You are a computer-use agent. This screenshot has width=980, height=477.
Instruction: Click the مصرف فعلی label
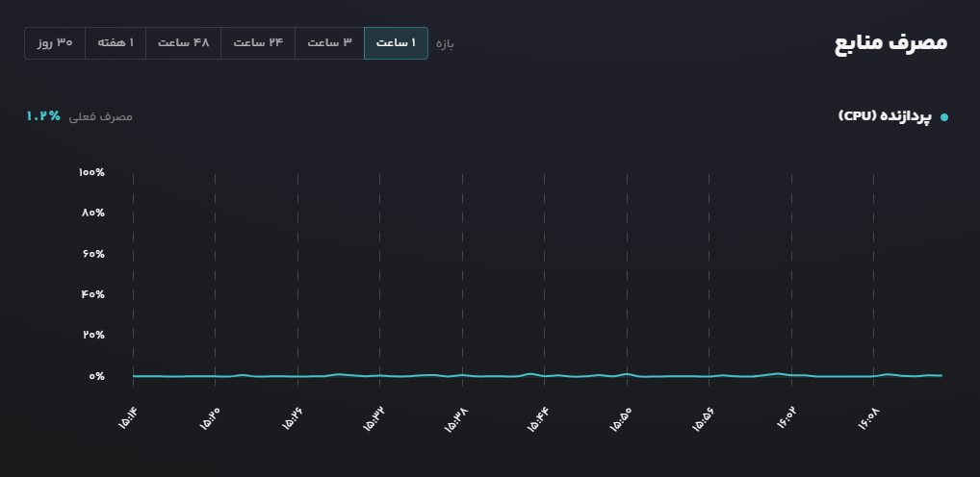coord(101,116)
